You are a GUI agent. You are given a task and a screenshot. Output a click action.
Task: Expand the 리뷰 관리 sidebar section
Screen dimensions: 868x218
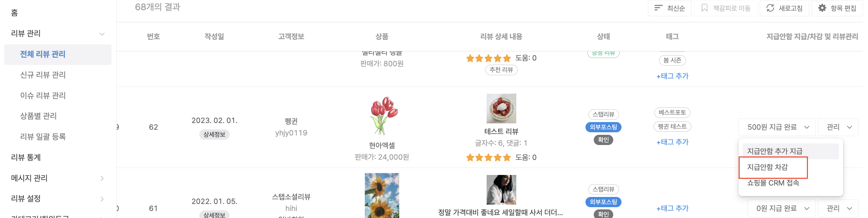(x=102, y=34)
